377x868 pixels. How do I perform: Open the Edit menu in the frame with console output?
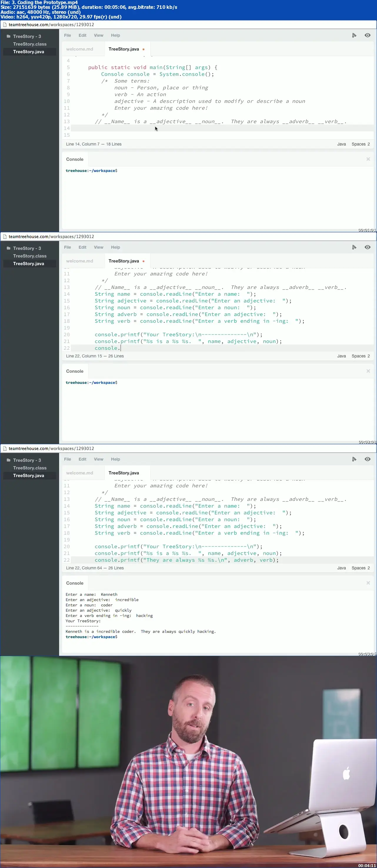pyautogui.click(x=82, y=459)
